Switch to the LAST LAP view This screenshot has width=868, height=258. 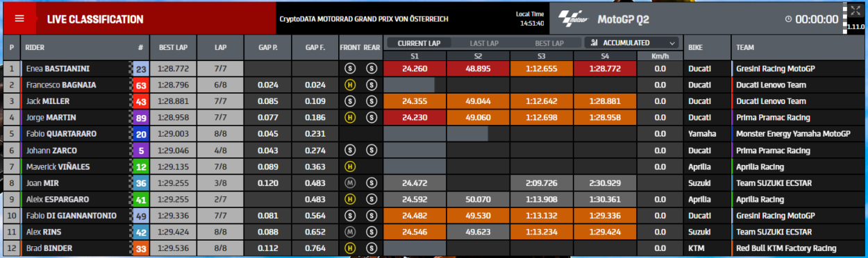[484, 43]
